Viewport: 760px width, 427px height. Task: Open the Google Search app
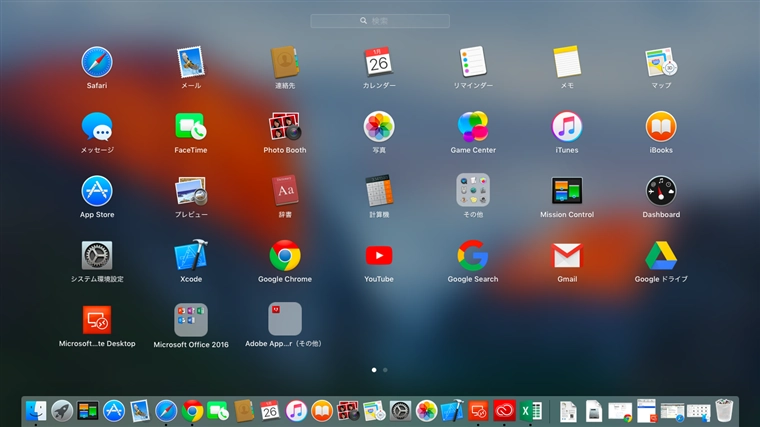(473, 255)
